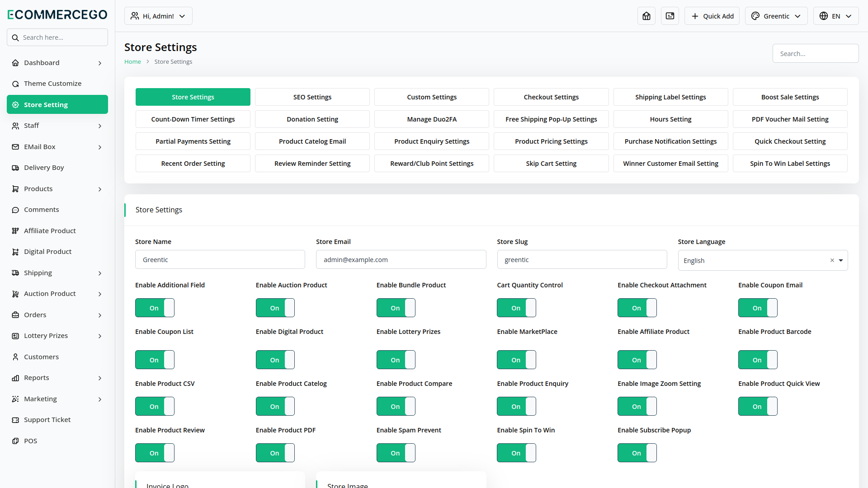Click the Products cart icon
This screenshot has height=488, width=868.
coord(15,189)
